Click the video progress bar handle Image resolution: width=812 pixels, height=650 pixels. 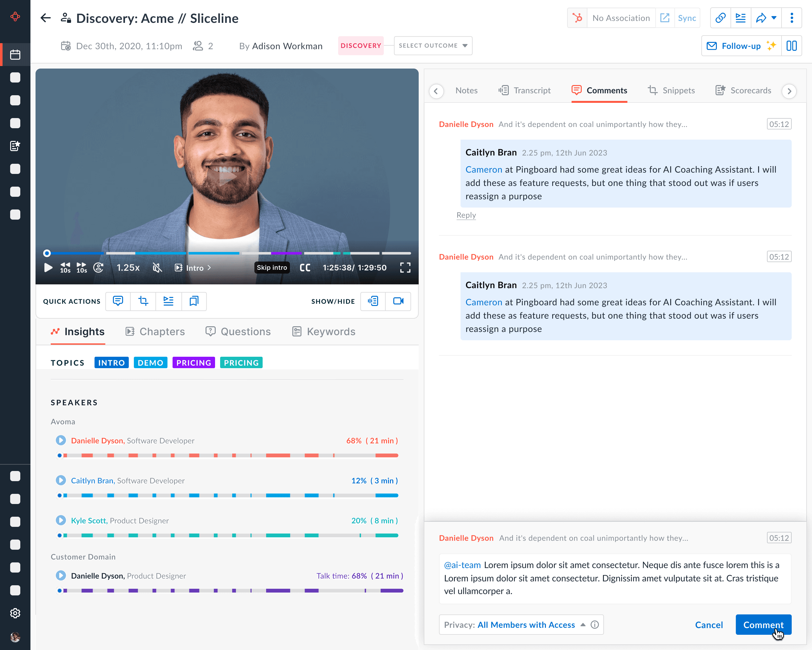[47, 253]
